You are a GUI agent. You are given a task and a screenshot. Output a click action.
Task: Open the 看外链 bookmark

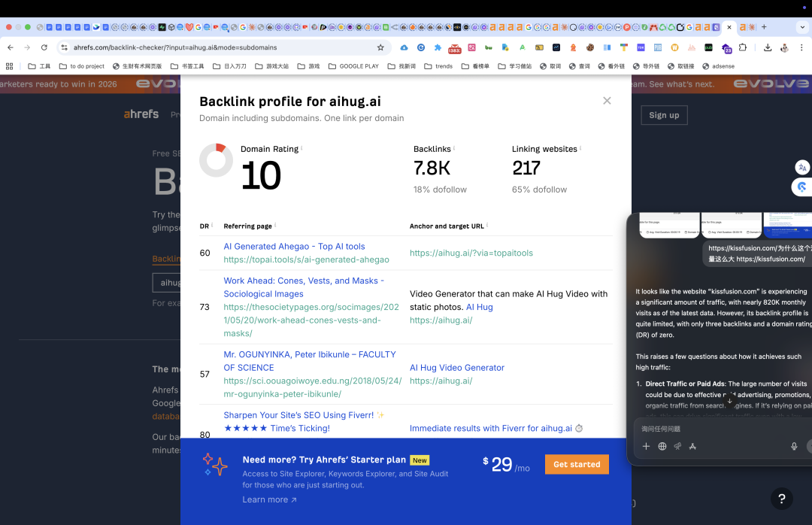[x=611, y=66]
